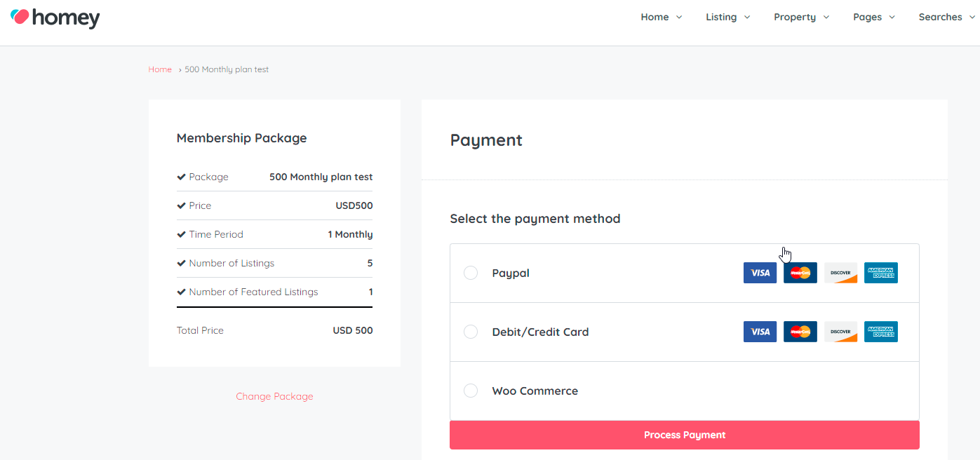The height and width of the screenshot is (460, 980).
Task: Click the Discover icon in Debit/Credit Card row
Action: tap(840, 332)
